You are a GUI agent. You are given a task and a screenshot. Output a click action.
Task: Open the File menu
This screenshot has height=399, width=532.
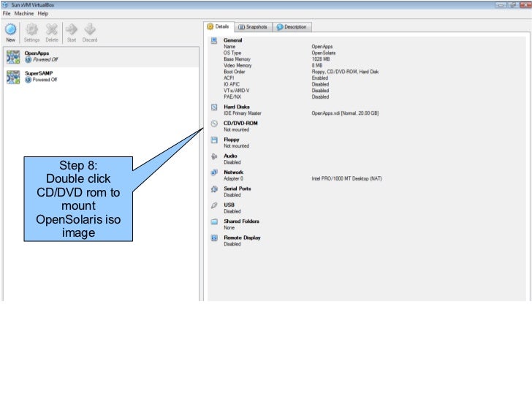7,14
